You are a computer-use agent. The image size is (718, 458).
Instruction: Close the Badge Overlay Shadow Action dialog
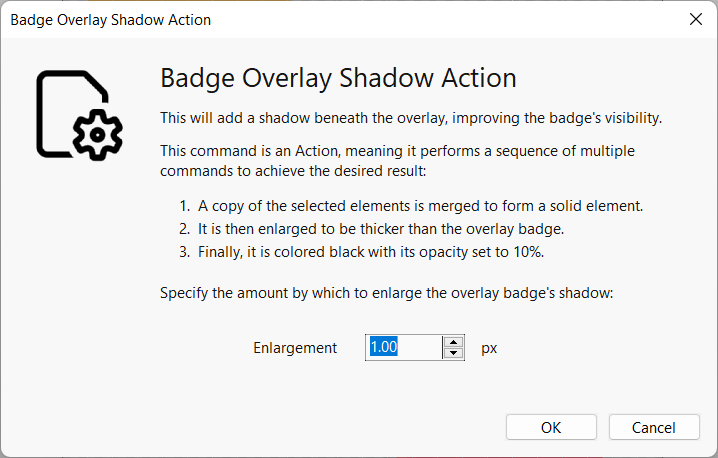[x=695, y=19]
